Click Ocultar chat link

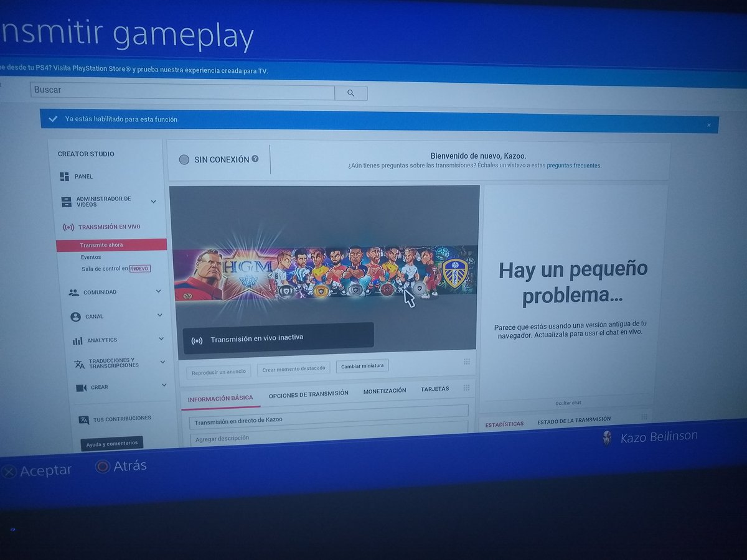[568, 403]
